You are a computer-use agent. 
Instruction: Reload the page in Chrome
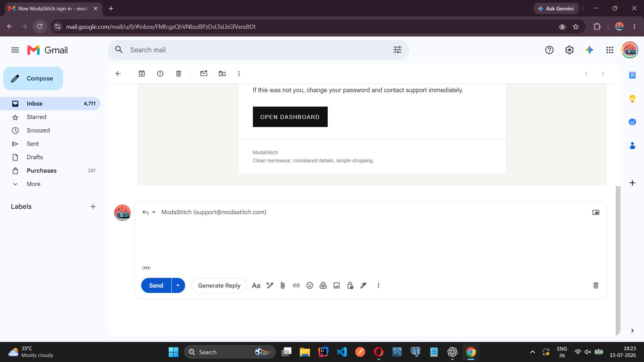[40, 26]
